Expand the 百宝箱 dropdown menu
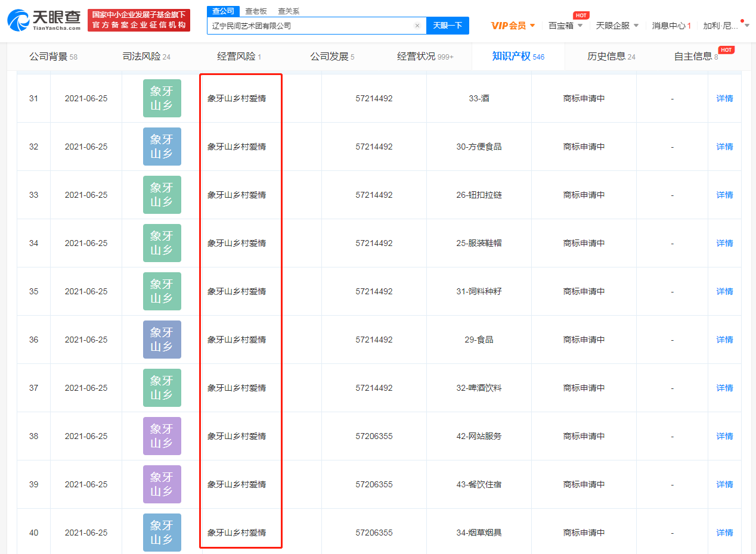The image size is (756, 554). [x=565, y=26]
